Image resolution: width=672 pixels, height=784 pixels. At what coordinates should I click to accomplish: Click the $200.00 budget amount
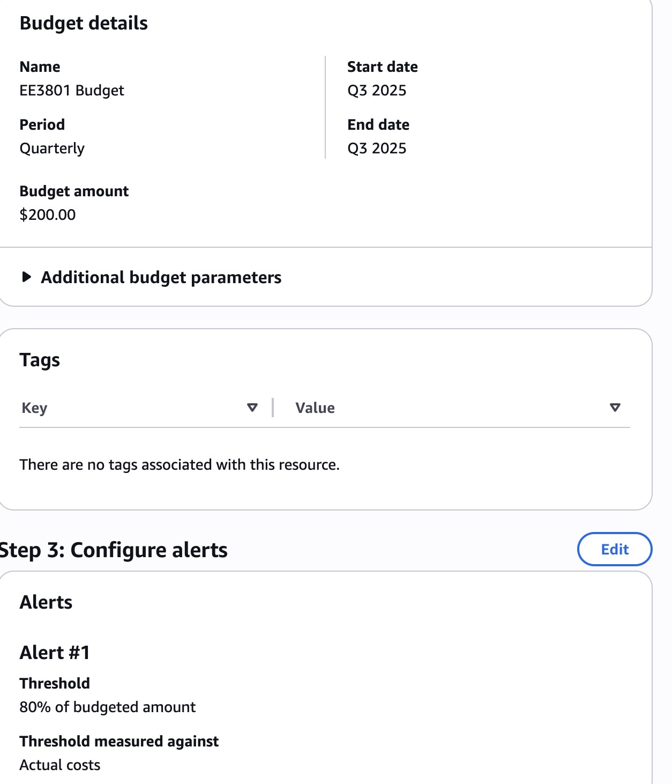click(48, 215)
